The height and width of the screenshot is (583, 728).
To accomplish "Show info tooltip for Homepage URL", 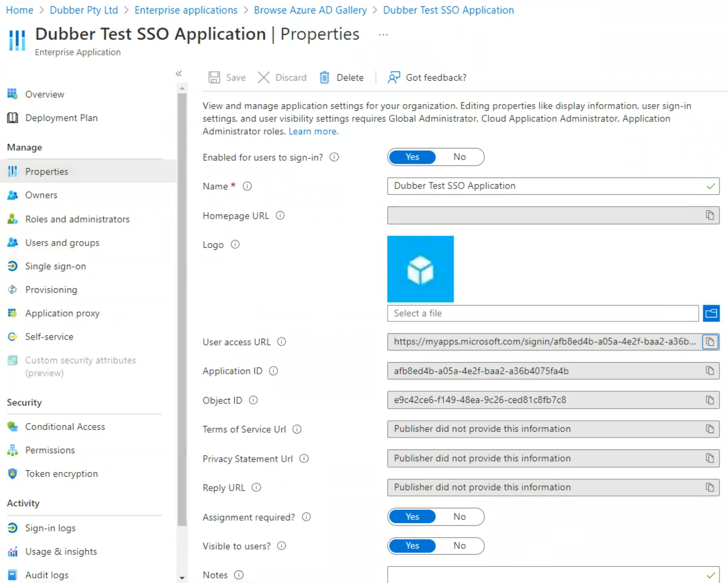I will coord(280,216).
